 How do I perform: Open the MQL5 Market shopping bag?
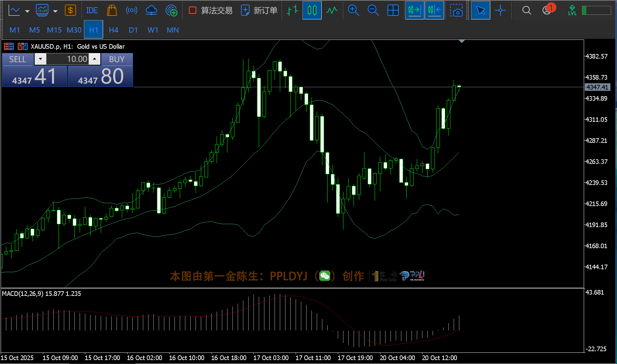(x=112, y=11)
